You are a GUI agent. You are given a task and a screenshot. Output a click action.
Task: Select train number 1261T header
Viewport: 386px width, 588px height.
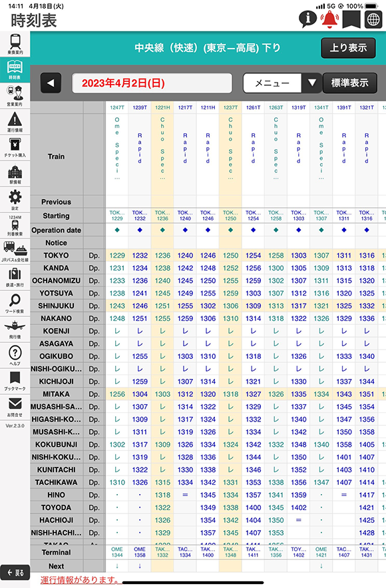254,107
